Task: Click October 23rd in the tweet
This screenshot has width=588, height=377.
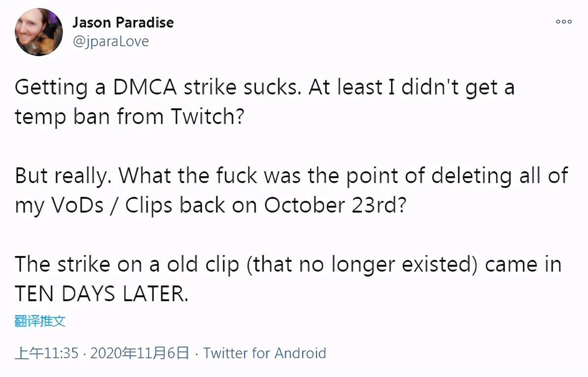Action: coord(315,205)
